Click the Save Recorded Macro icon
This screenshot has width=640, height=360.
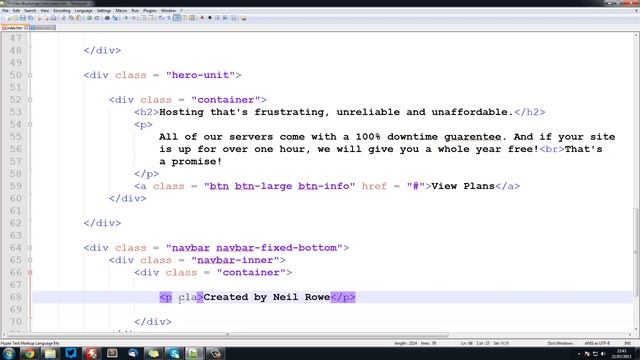[x=233, y=18]
